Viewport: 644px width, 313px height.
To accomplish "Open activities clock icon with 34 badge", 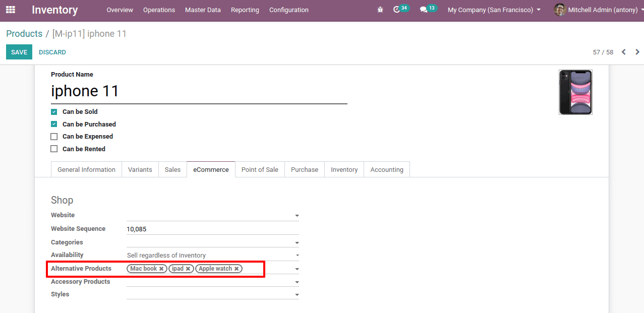I will click(x=401, y=9).
